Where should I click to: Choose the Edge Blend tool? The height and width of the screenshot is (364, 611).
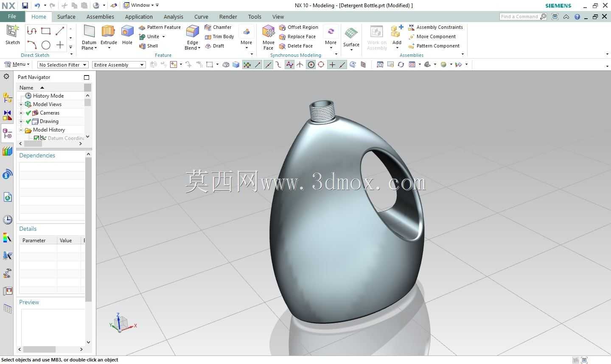(x=193, y=37)
